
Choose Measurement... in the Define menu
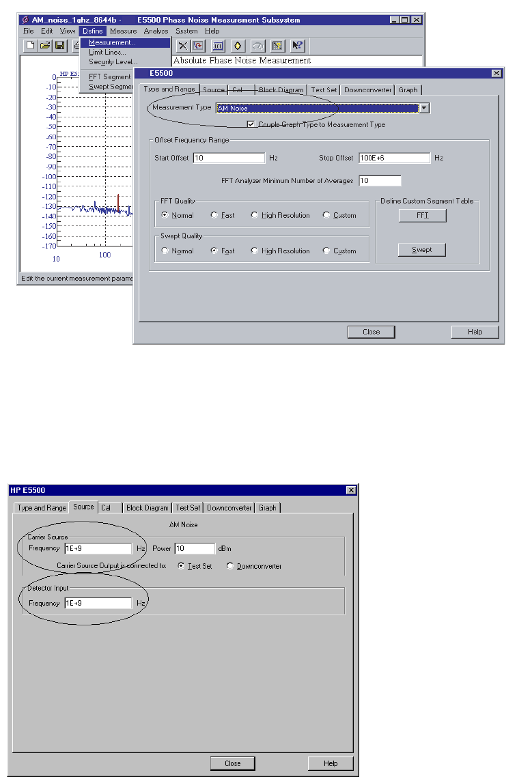(125, 42)
